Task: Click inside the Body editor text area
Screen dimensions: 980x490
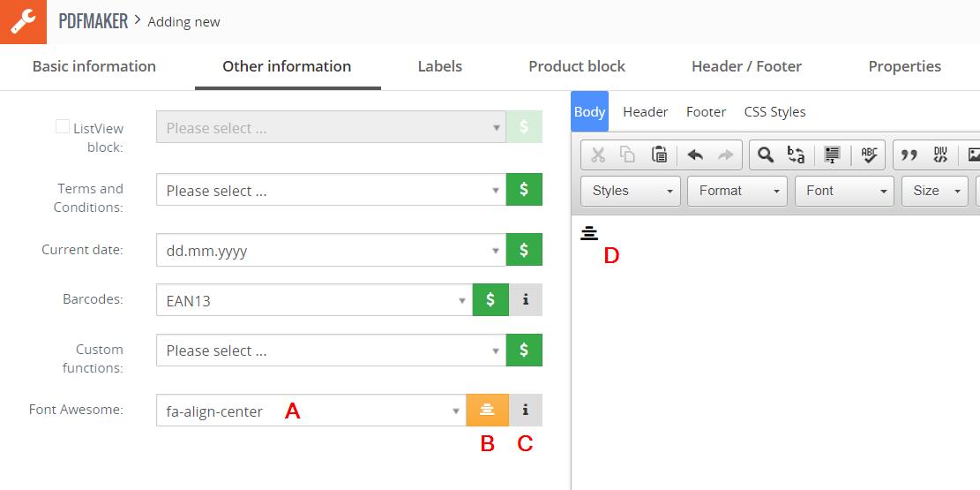Action: click(776, 353)
